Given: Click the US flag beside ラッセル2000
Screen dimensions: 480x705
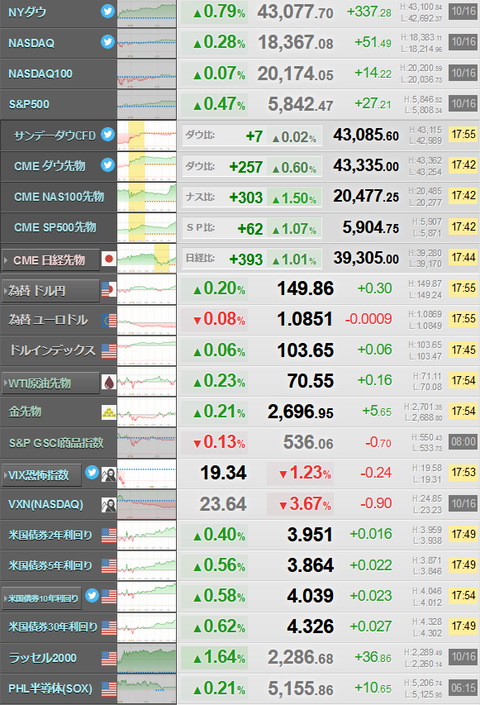Looking at the screenshot, I should [x=109, y=658].
